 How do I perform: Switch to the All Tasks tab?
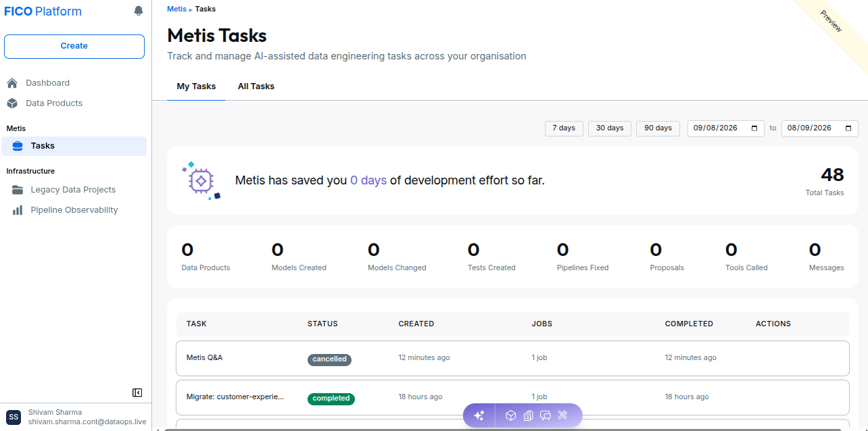click(x=256, y=86)
